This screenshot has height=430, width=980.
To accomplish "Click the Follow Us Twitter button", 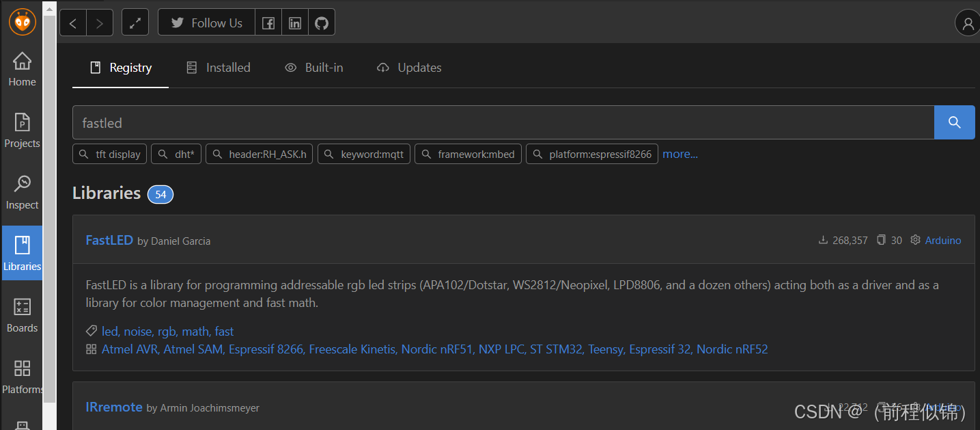I will (x=206, y=23).
